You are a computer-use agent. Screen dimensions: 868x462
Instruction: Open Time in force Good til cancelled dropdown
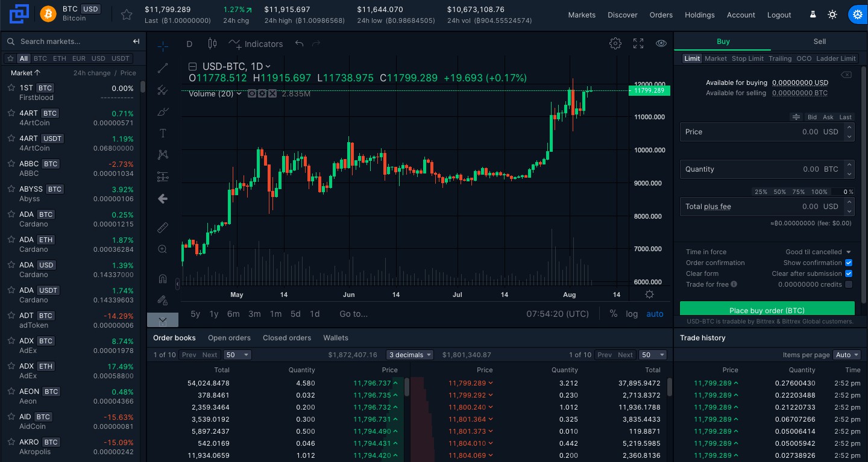818,252
